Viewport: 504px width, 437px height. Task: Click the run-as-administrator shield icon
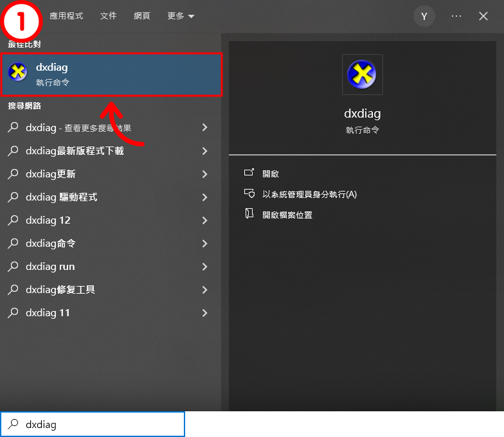pyautogui.click(x=249, y=193)
